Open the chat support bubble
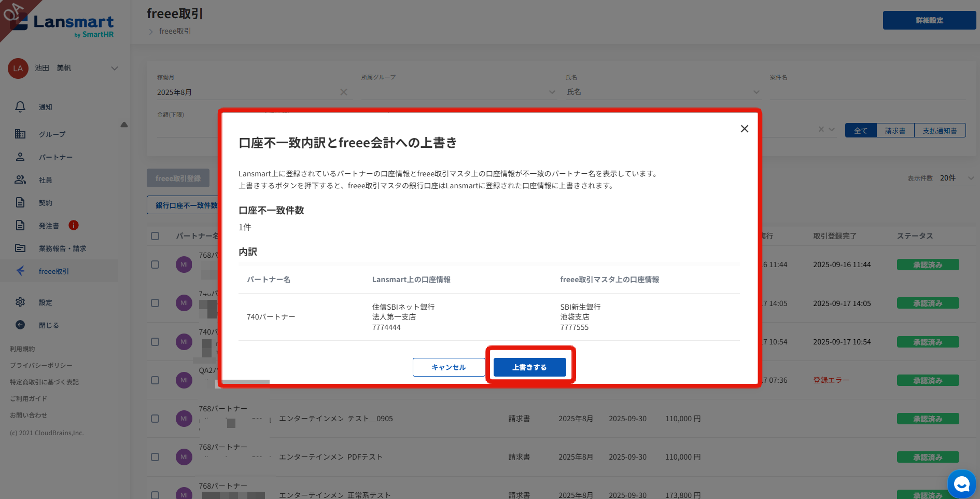This screenshot has width=980, height=499. 961,484
